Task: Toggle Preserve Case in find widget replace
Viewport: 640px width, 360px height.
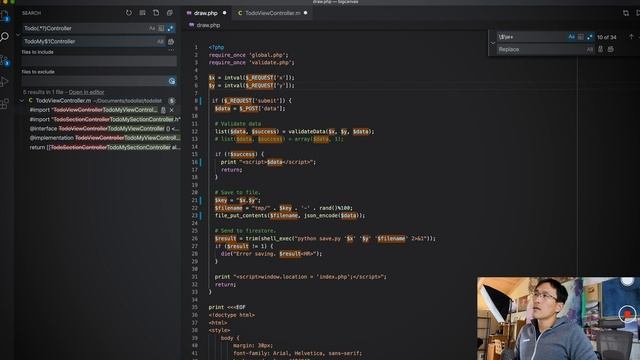Action: tap(589, 49)
